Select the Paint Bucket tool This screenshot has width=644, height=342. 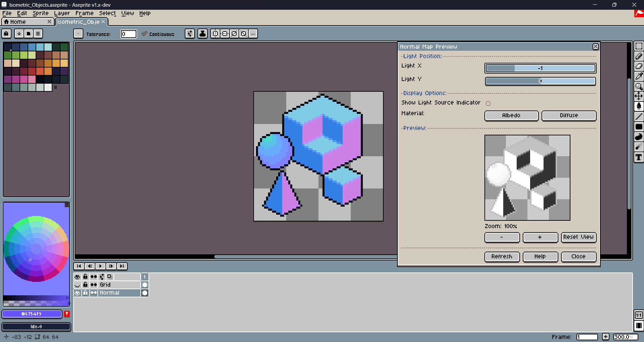point(639,106)
